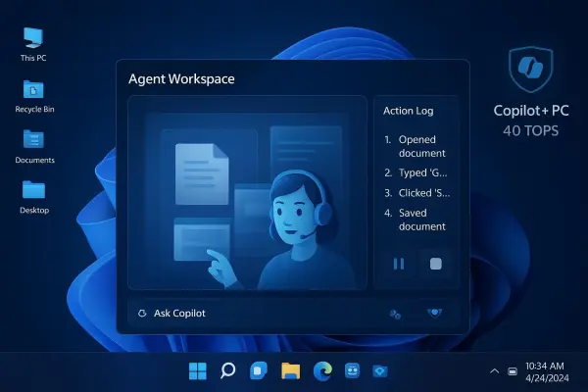Image resolution: width=588 pixels, height=392 pixels.
Task: Select log entry "Typed 'G..."
Action: (x=416, y=172)
